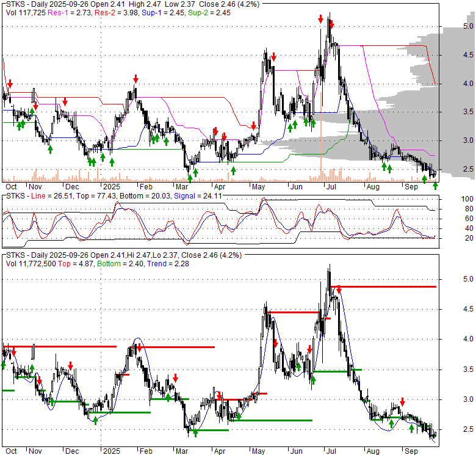This screenshot has height=455, width=476.
Task: Click the 'Top = 77.43' indicator label
Action: coord(96,196)
